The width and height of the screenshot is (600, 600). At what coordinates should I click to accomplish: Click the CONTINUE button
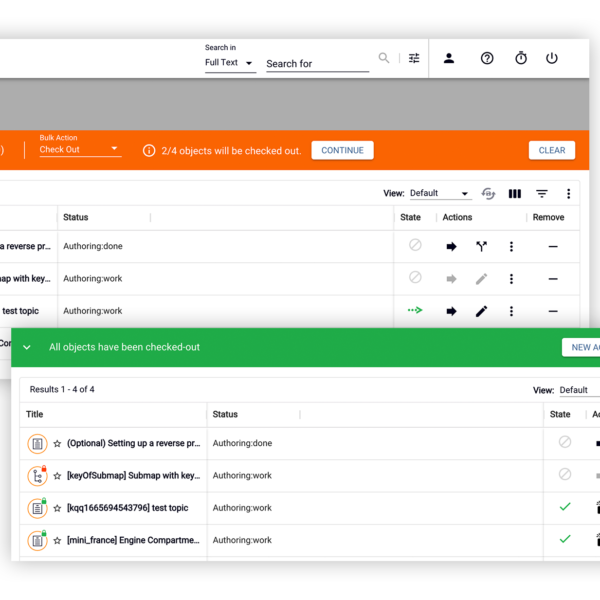click(x=342, y=150)
